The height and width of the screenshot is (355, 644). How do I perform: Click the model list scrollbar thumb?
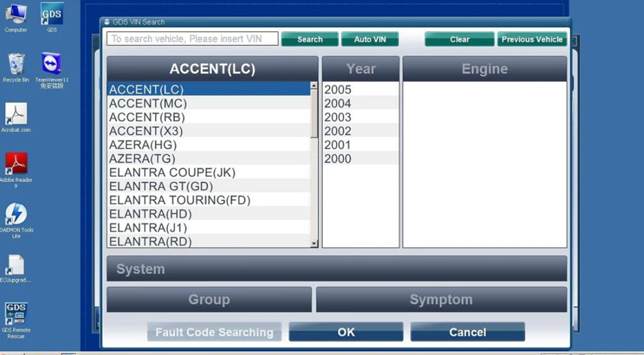(314, 114)
